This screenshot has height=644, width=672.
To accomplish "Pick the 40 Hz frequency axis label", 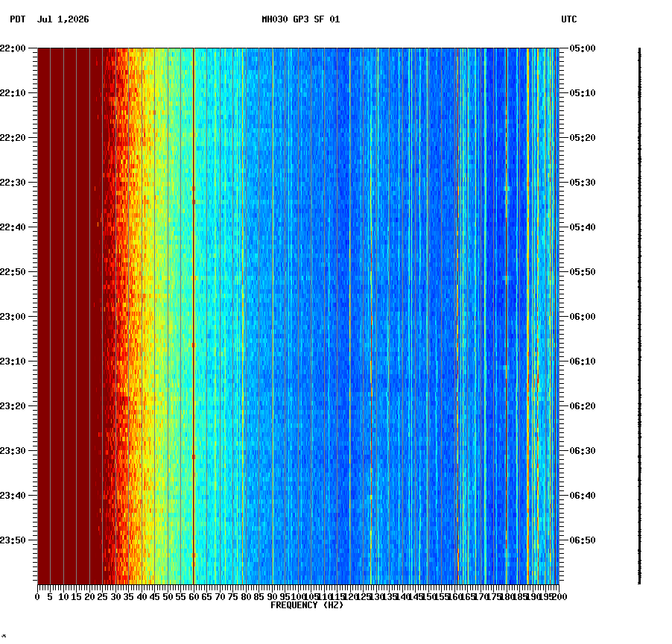I will coord(142,597).
